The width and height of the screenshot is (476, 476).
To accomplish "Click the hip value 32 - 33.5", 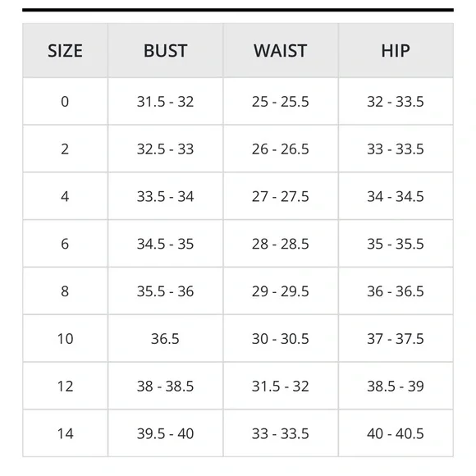I will pos(396,102).
